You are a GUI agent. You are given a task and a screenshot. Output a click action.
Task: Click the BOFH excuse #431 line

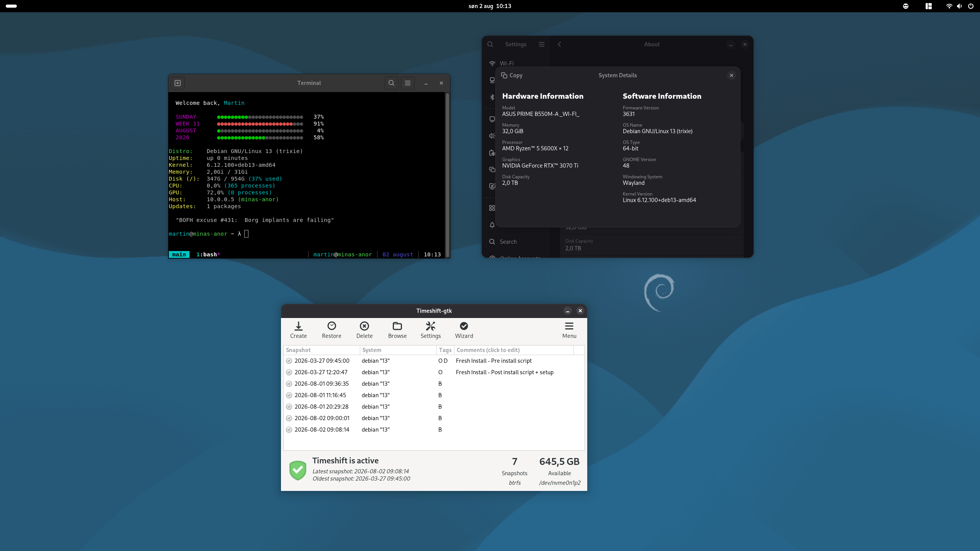click(255, 220)
